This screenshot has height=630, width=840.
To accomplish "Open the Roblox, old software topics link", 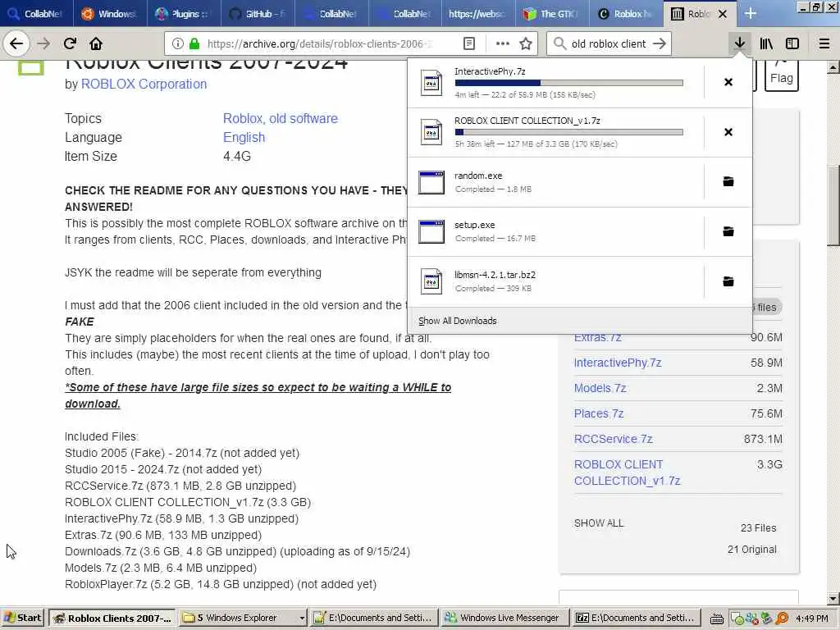I will click(x=281, y=118).
